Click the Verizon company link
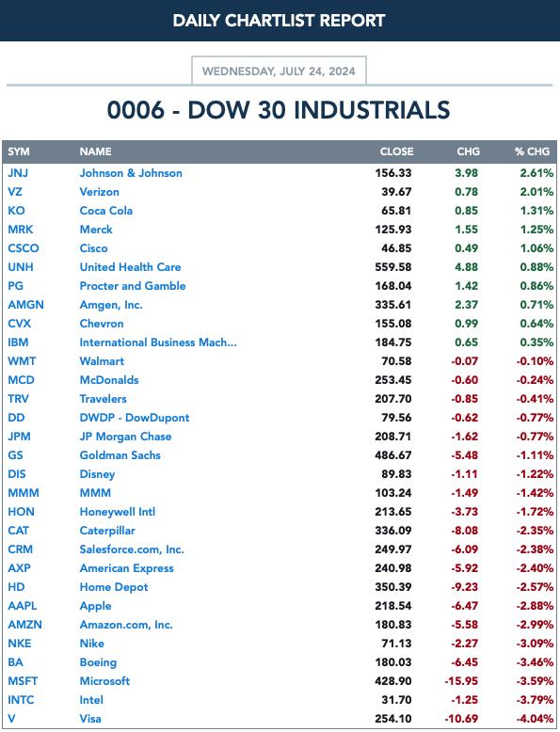The image size is (560, 732). pyautogui.click(x=99, y=192)
